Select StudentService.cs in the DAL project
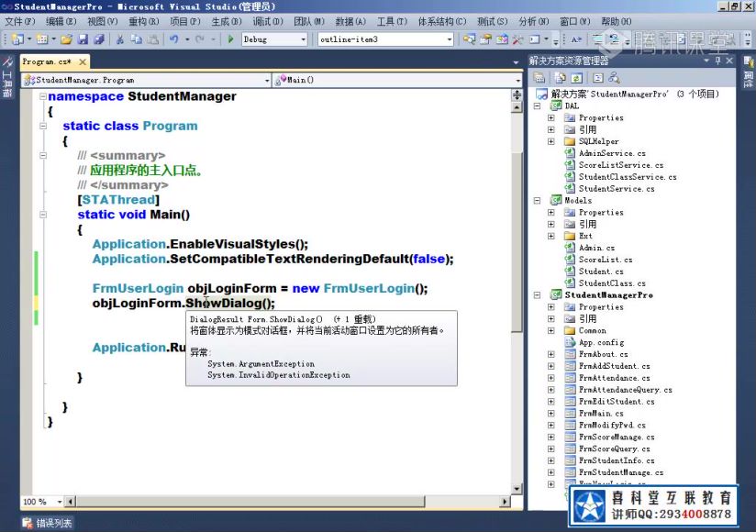The height and width of the screenshot is (532, 756). 617,189
